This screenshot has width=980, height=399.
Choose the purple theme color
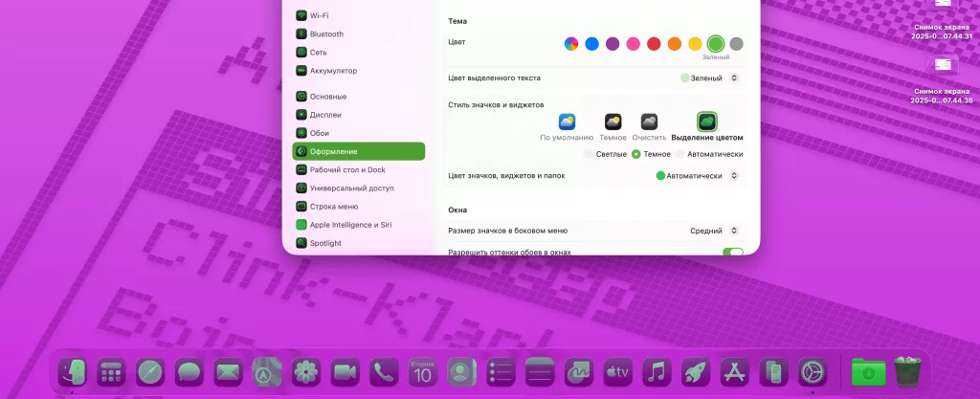coord(612,44)
